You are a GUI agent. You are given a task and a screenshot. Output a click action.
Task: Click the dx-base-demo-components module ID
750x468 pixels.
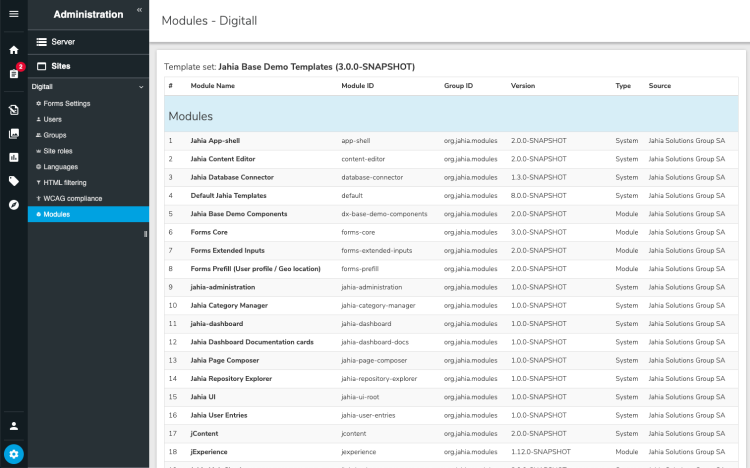point(384,214)
